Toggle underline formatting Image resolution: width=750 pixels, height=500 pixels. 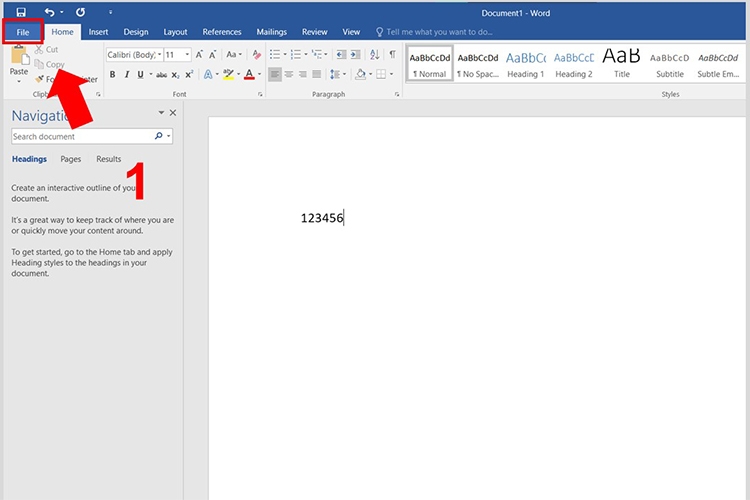click(140, 75)
